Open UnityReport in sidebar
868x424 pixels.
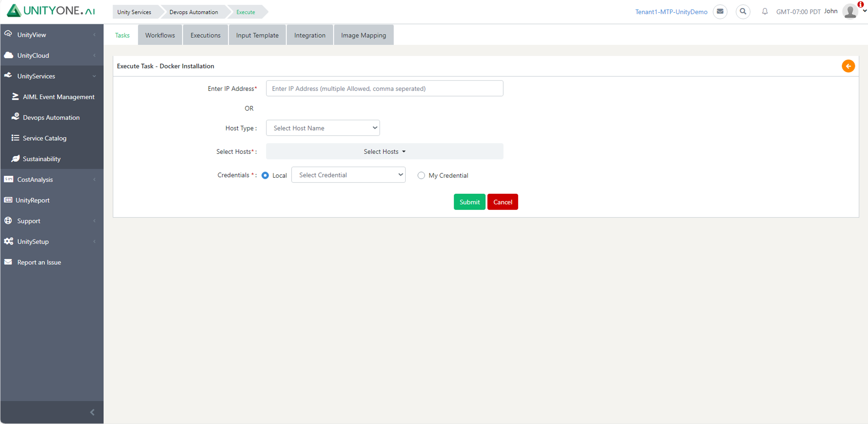(x=33, y=200)
